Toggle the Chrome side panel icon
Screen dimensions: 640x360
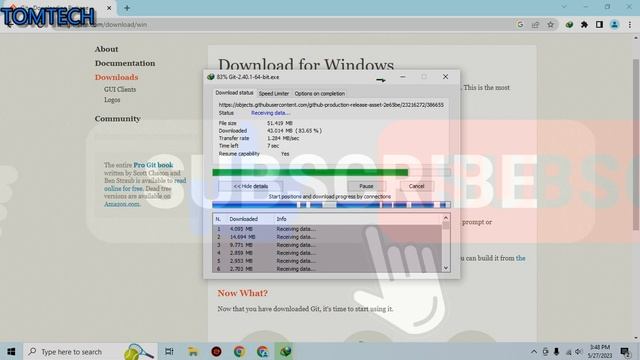click(599, 24)
